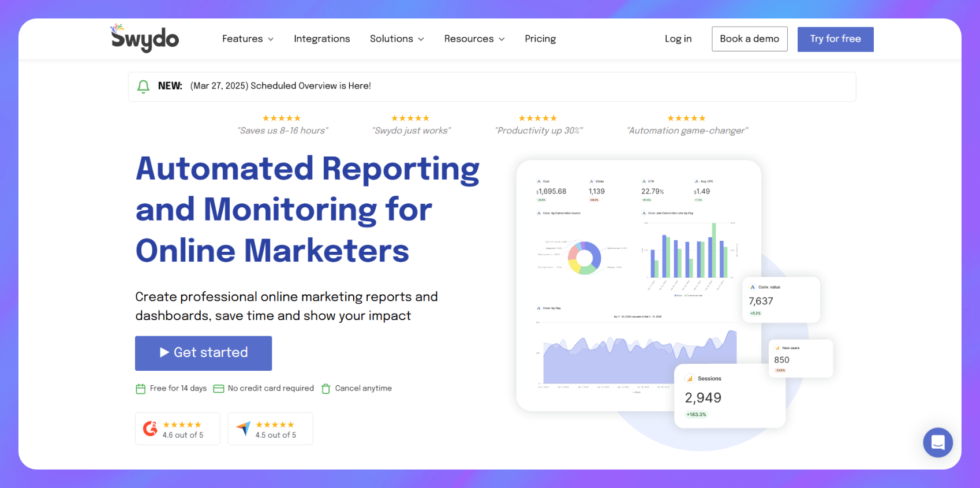Click the trash icon beside Cancel anytime
This screenshot has width=980, height=488.
326,389
